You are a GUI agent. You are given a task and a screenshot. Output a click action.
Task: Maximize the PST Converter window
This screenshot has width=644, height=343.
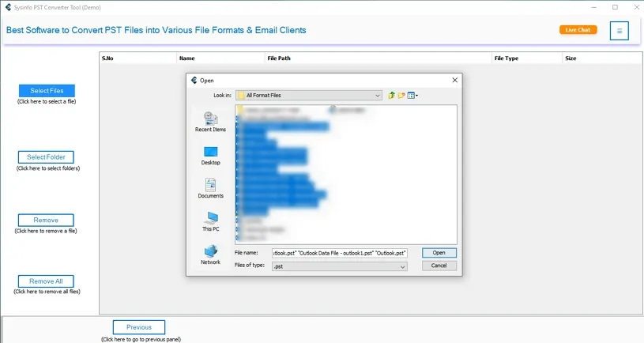coord(615,7)
